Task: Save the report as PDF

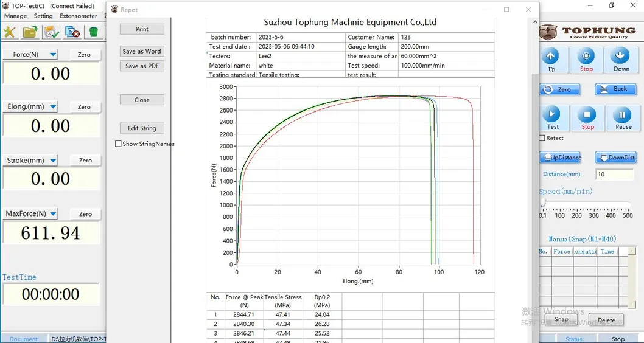Action: [142, 66]
